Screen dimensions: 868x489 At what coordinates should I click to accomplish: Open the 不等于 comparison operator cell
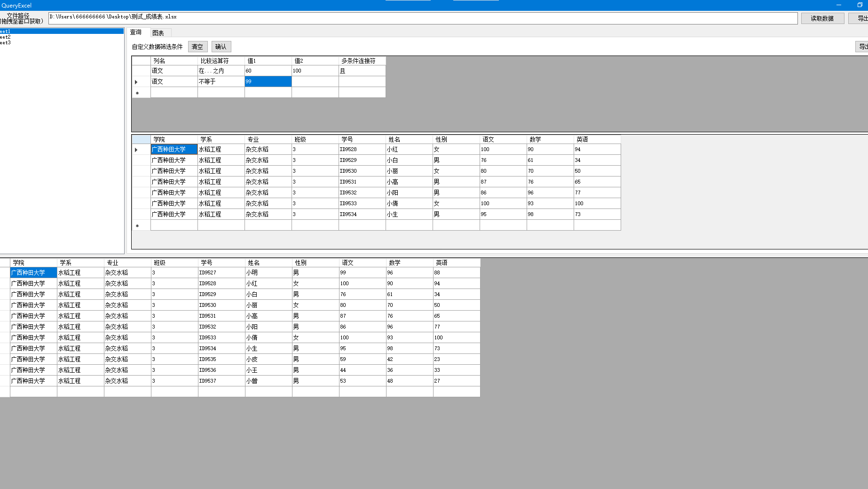[221, 82]
